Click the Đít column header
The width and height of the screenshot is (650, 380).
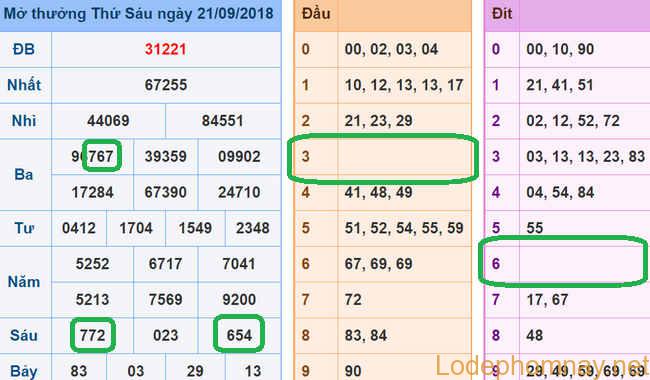502,14
